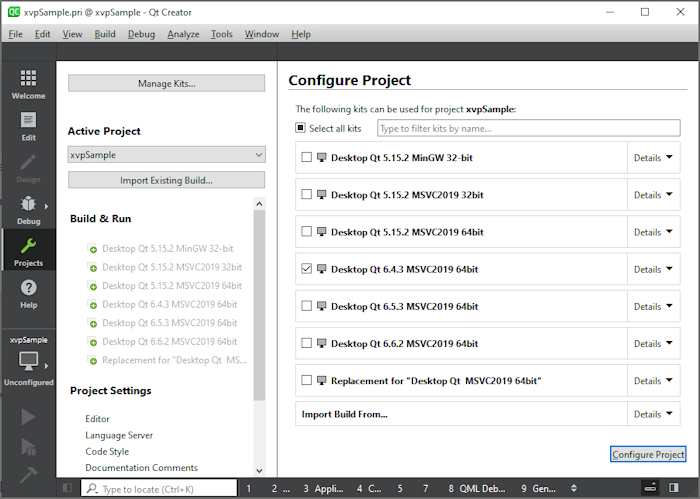The image size is (700, 499).
Task: Open the Debug mode
Action: [28, 210]
